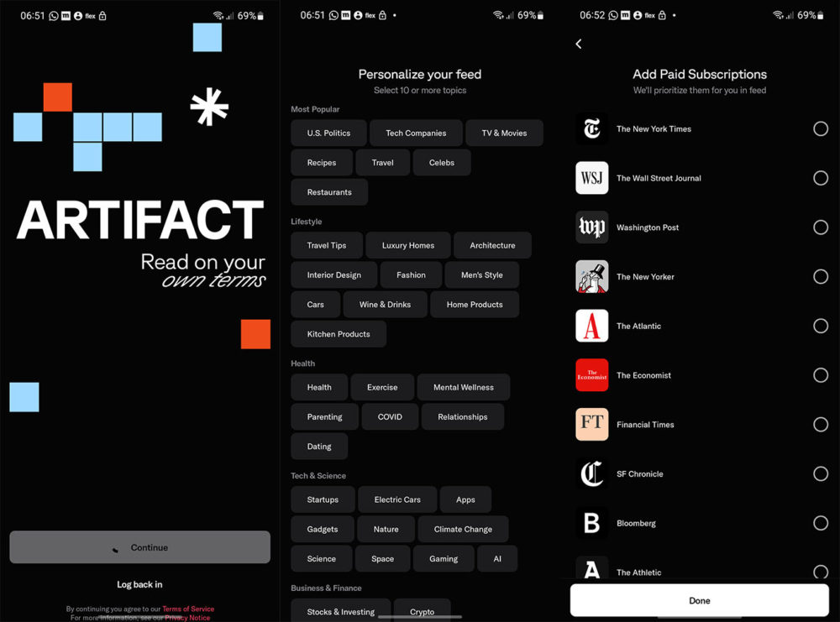Tap the Financial Times FT logo
This screenshot has width=840, height=622.
tap(591, 425)
